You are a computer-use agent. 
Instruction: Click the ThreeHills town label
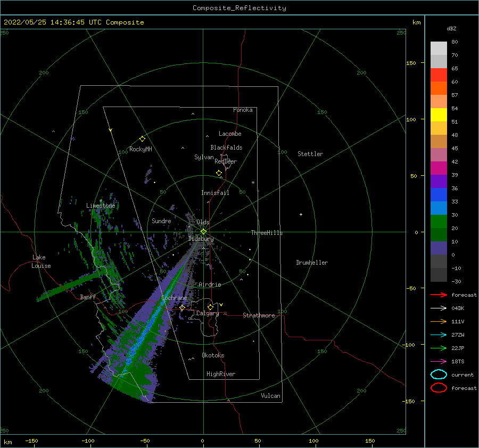click(x=267, y=233)
